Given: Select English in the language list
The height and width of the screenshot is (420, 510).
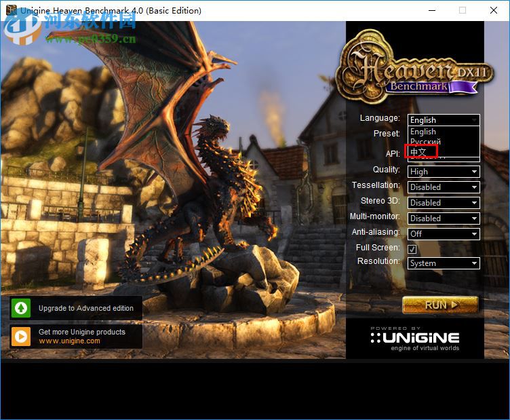Looking at the screenshot, I should click(444, 132).
